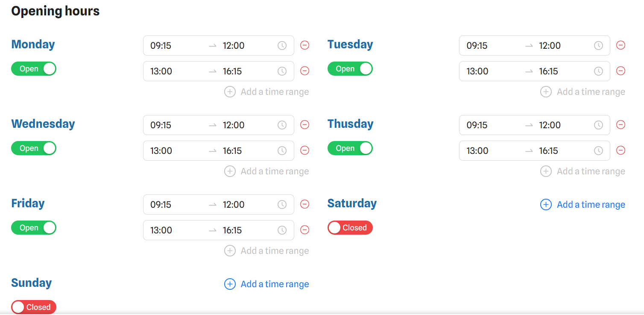This screenshot has height=315, width=644.
Task: Add a time range under Wednesday
Action: [x=266, y=171]
